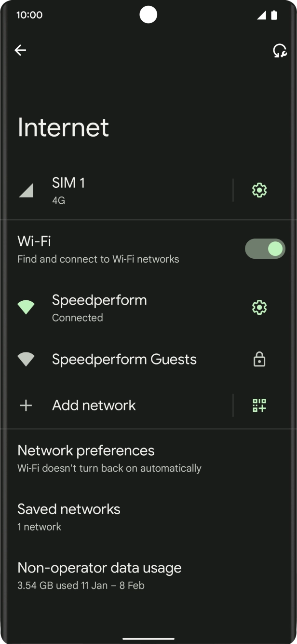The height and width of the screenshot is (644, 297).
Task: View Non-operator data usage
Action: (x=99, y=575)
